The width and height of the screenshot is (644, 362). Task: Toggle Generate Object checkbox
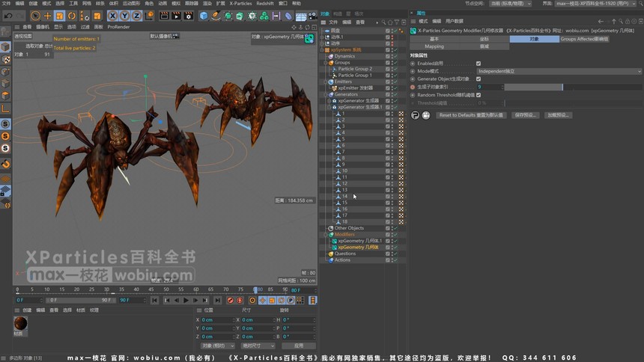(x=479, y=79)
